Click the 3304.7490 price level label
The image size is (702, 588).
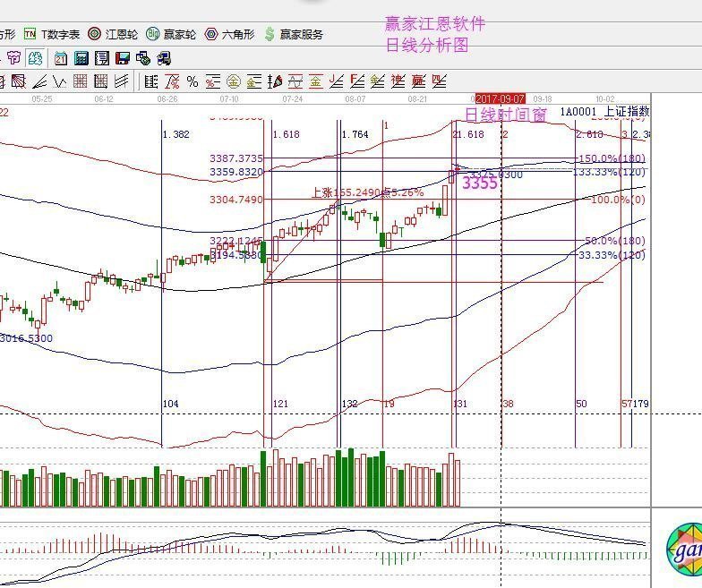pos(236,200)
